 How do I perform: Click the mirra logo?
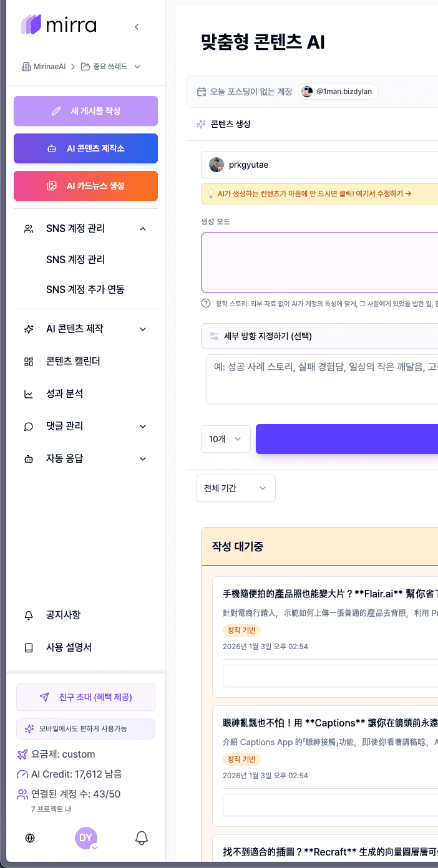click(59, 25)
